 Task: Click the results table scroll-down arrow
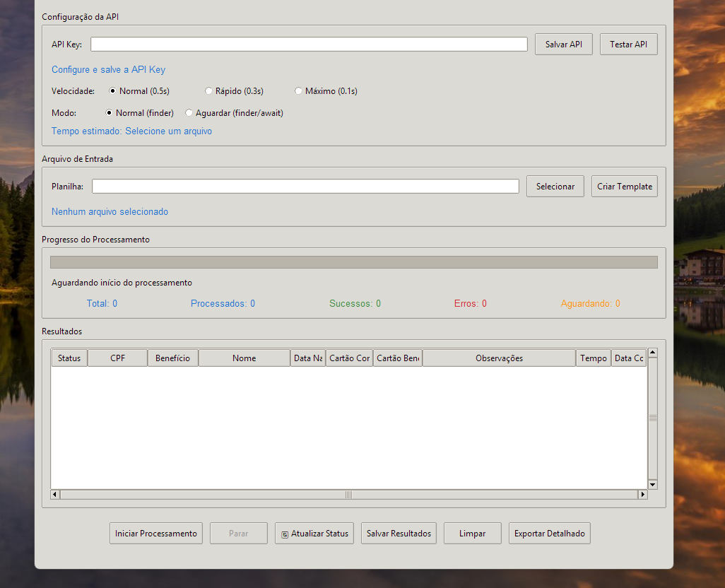(x=652, y=484)
